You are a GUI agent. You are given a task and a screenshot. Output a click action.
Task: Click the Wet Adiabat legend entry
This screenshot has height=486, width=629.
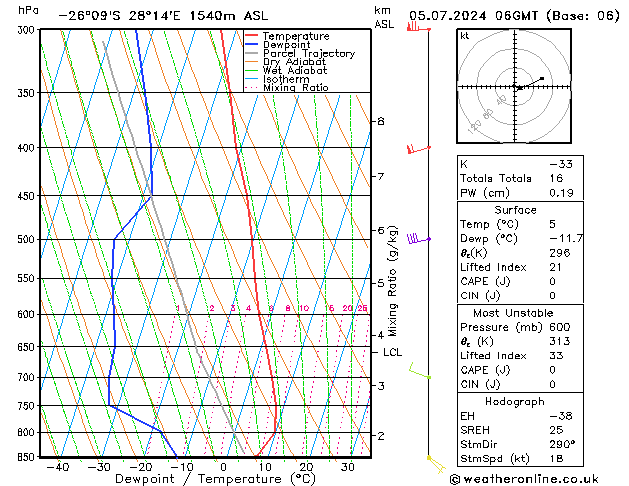[286, 70]
